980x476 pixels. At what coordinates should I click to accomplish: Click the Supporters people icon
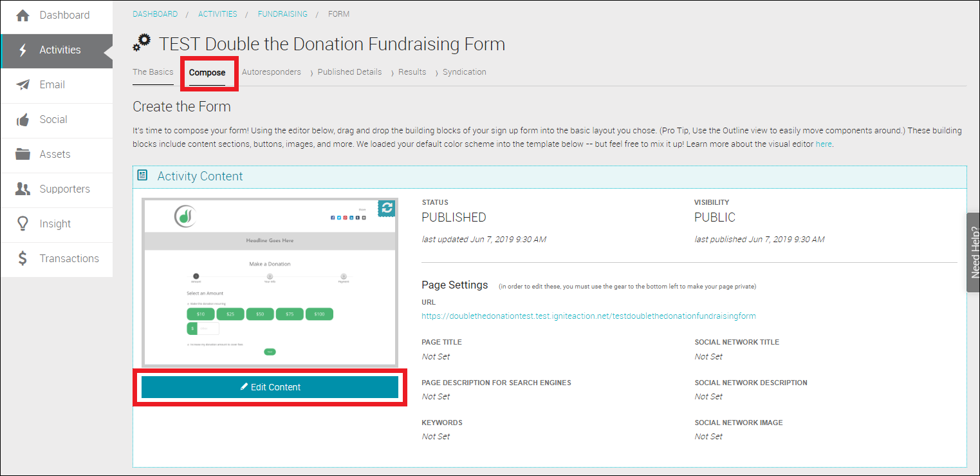[23, 189]
